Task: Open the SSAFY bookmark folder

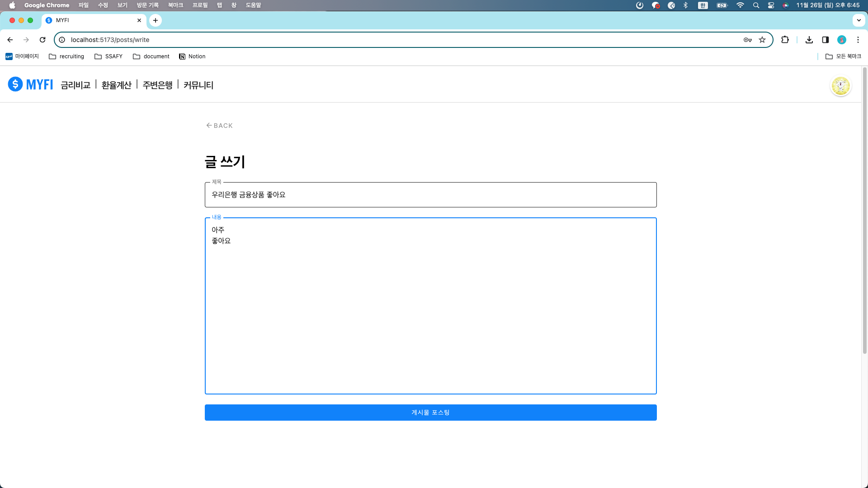Action: pyautogui.click(x=108, y=56)
